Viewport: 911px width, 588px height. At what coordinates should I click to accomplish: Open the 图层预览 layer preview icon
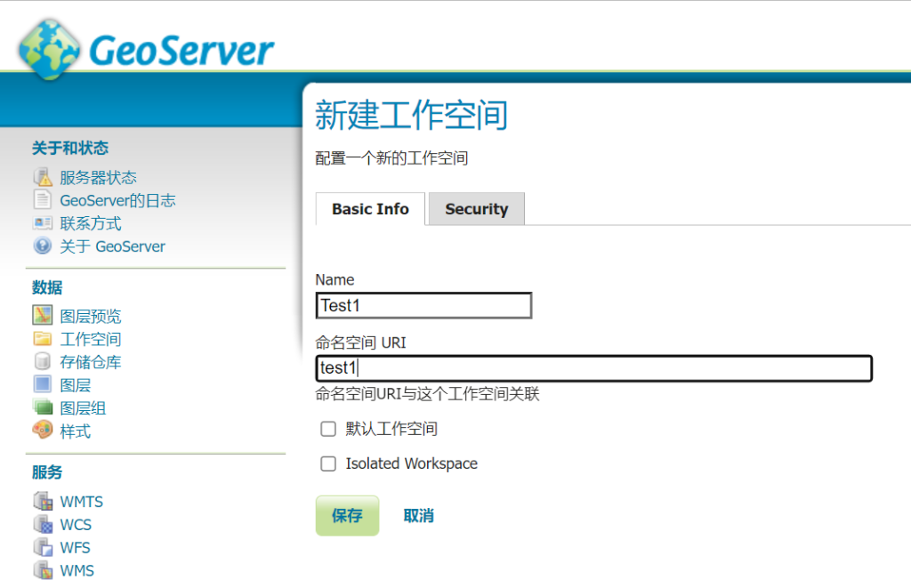[x=43, y=316]
